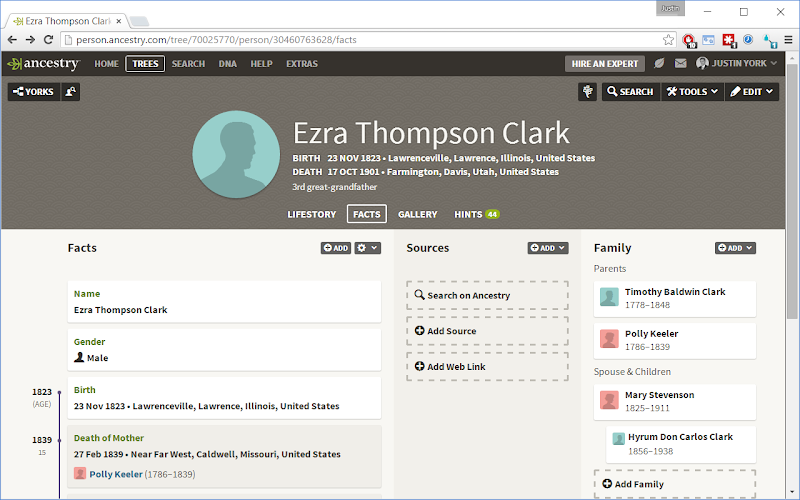This screenshot has width=800, height=500.
Task: Close the Ezra Thompson Clark browser tab
Action: coord(118,21)
